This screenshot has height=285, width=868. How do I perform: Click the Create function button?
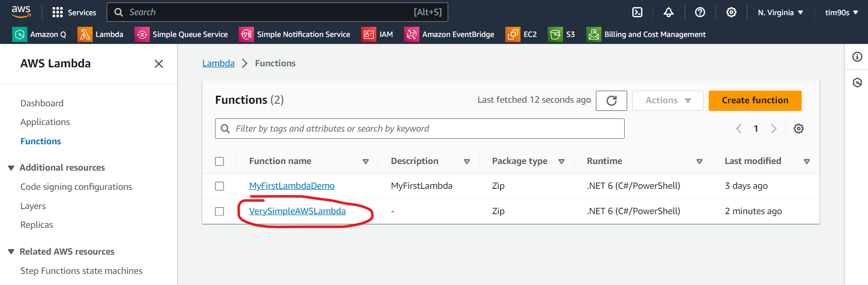(755, 101)
